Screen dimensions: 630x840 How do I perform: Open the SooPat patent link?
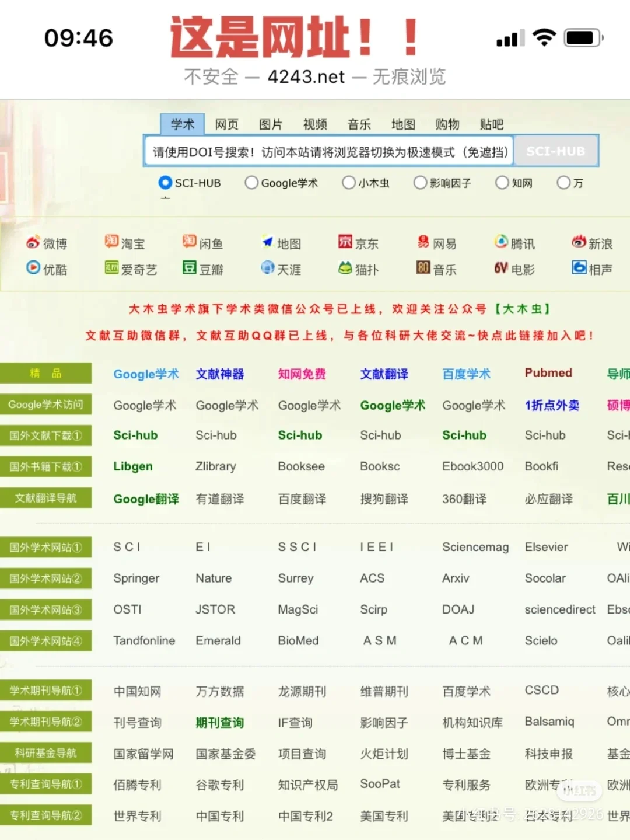point(380,784)
